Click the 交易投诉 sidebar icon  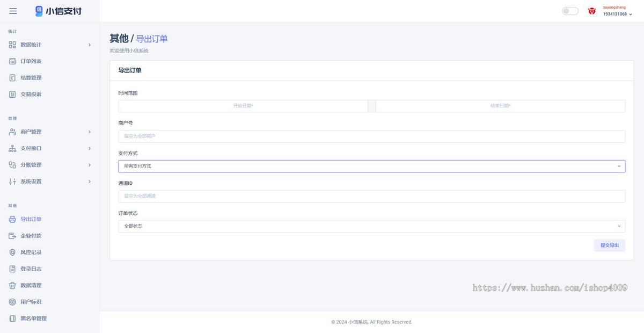tap(12, 95)
